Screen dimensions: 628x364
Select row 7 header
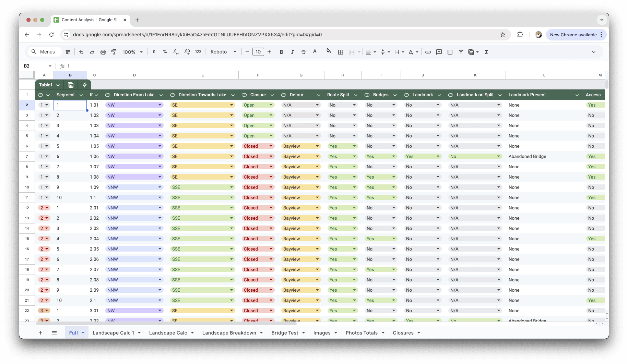pyautogui.click(x=27, y=157)
